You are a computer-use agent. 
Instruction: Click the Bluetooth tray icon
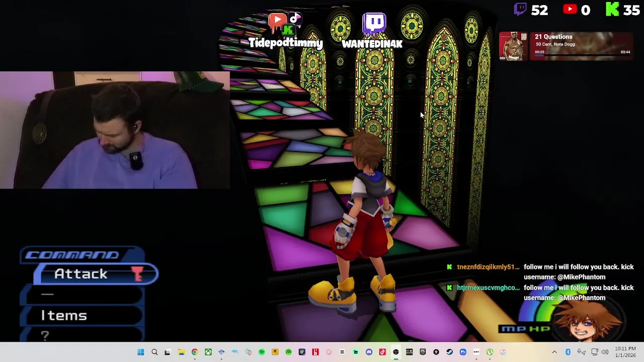[568, 352]
